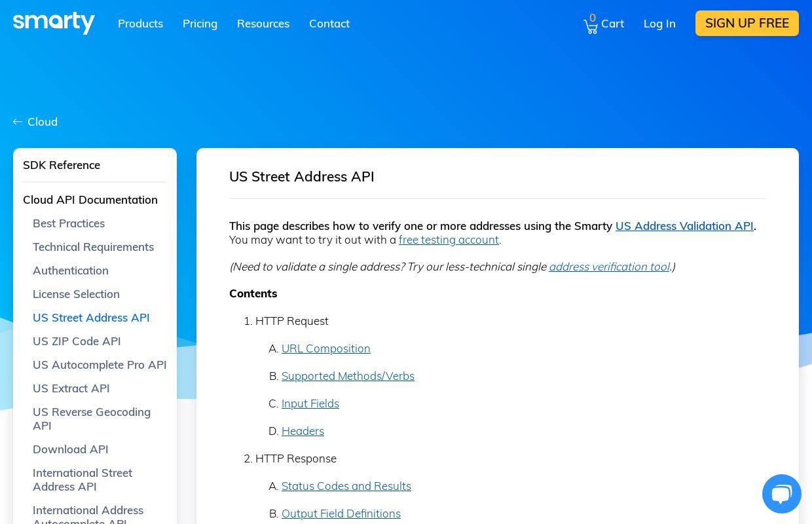Click the HTTP Request list item

coord(292,321)
